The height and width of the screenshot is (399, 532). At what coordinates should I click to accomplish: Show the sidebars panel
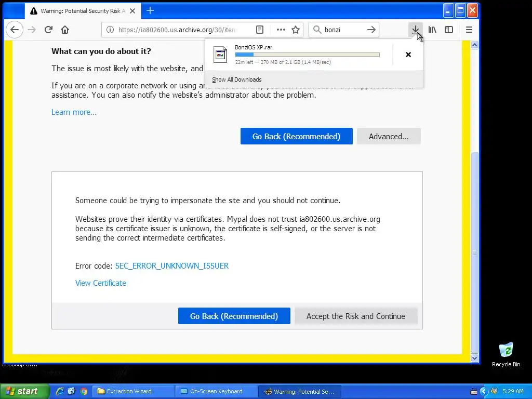click(449, 30)
